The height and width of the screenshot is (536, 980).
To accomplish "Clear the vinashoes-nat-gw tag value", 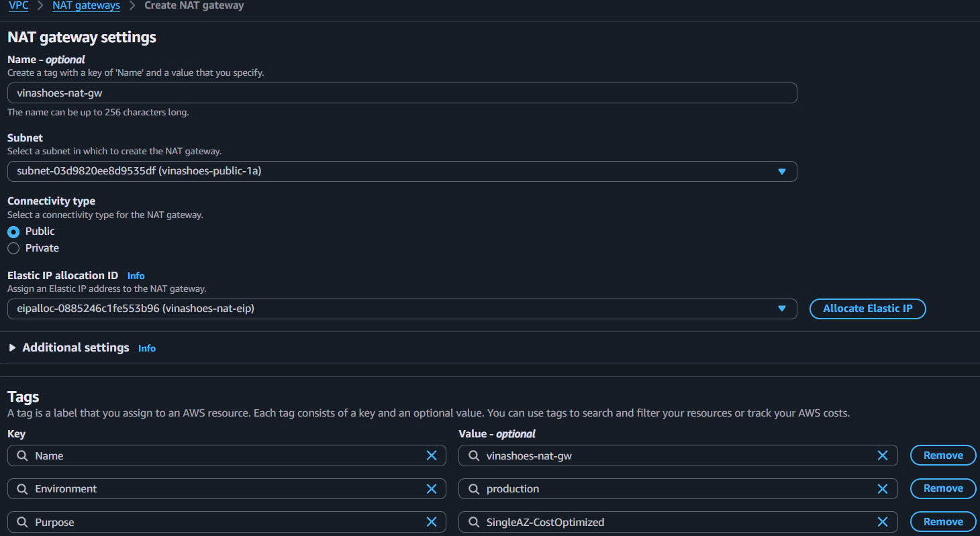I will pos(883,455).
